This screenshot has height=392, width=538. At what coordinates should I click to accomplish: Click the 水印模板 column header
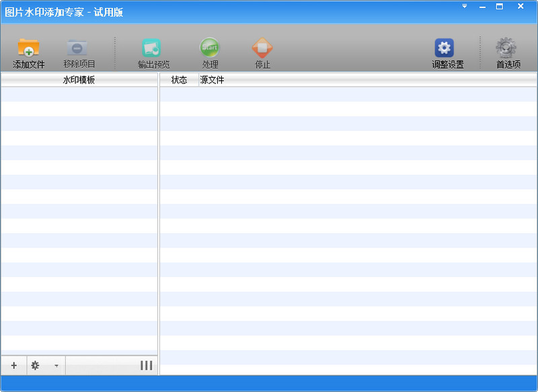tap(79, 80)
